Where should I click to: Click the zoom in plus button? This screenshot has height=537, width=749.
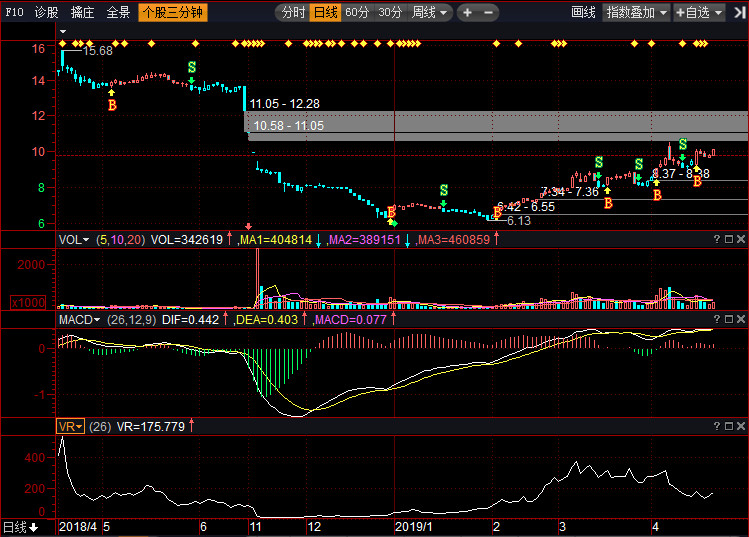(x=467, y=13)
